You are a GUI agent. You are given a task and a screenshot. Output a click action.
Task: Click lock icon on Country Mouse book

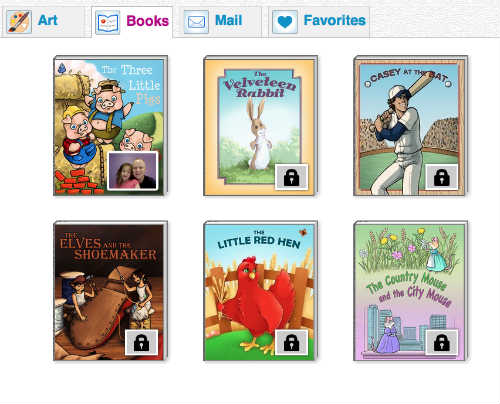point(442,342)
